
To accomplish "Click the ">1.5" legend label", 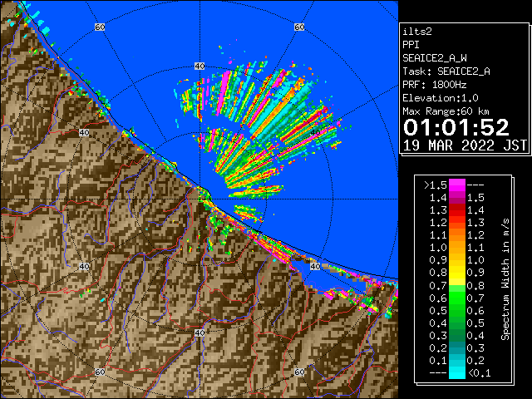I will [x=436, y=185].
